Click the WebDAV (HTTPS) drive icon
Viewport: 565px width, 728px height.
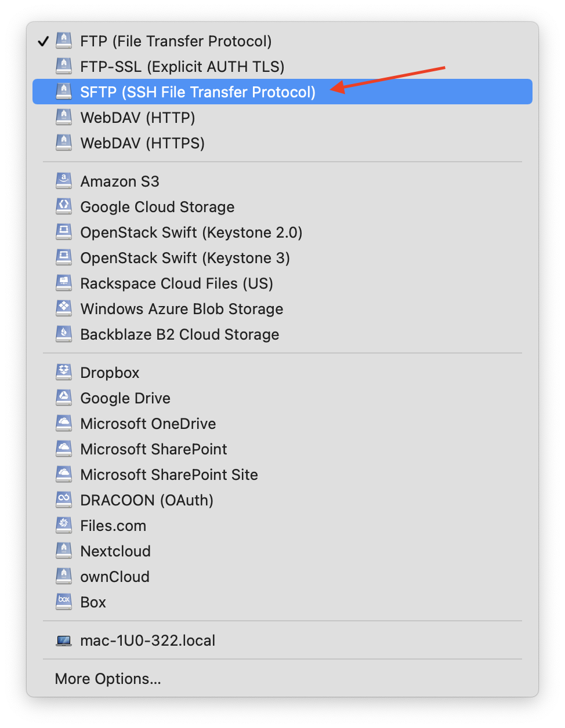(64, 143)
